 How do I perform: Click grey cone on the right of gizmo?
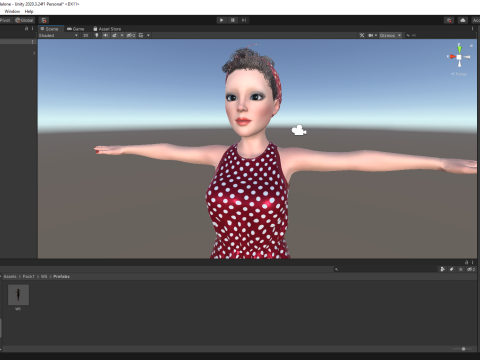tap(467, 57)
